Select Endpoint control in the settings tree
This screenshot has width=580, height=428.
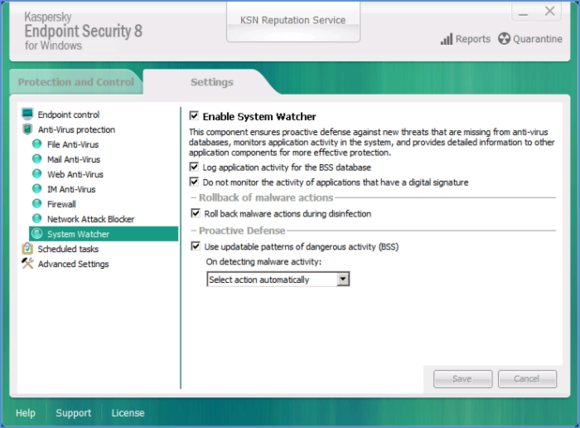coord(68,115)
